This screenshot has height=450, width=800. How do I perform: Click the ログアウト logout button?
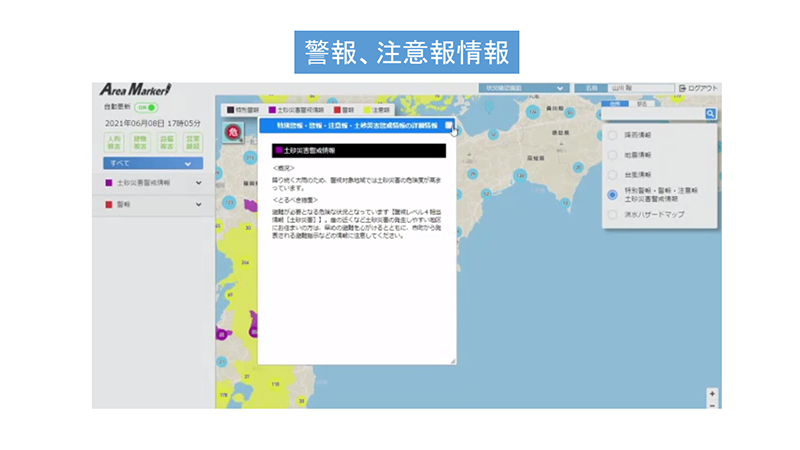pos(698,88)
